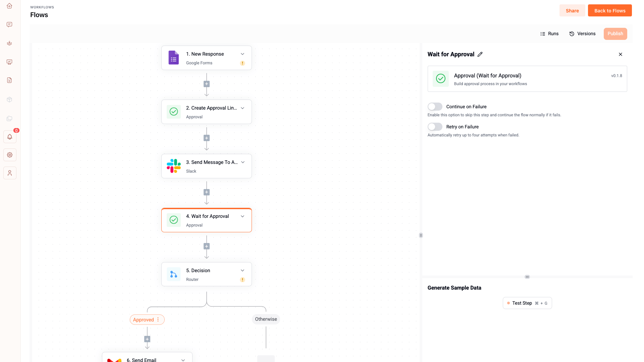Click the Slack step icon
The width and height of the screenshot is (644, 362).
[173, 166]
